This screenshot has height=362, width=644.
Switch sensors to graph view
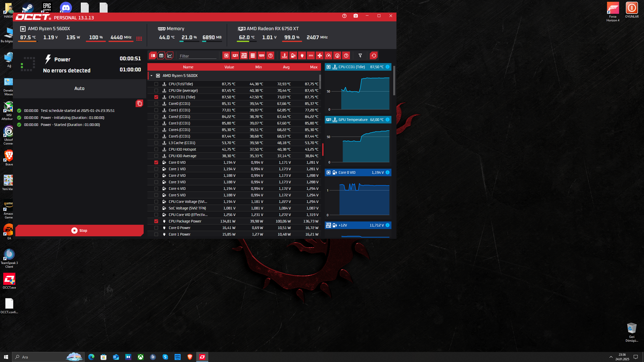click(x=170, y=56)
